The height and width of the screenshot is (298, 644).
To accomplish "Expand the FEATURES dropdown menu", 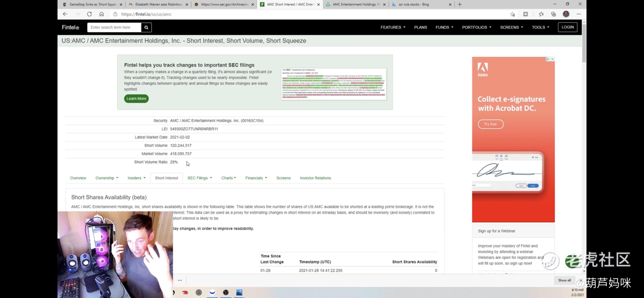I will coord(393,27).
